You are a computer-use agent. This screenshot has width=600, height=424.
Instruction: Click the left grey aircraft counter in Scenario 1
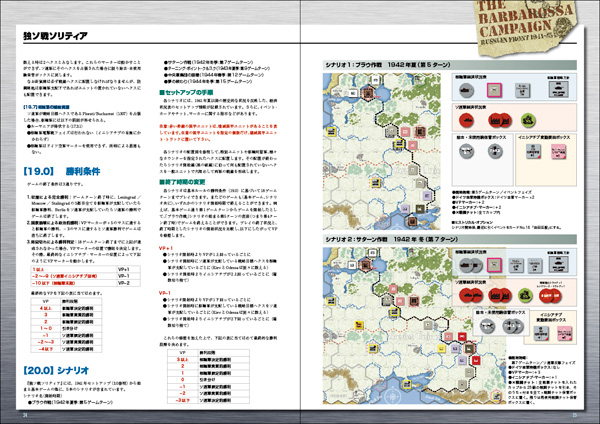(466, 151)
